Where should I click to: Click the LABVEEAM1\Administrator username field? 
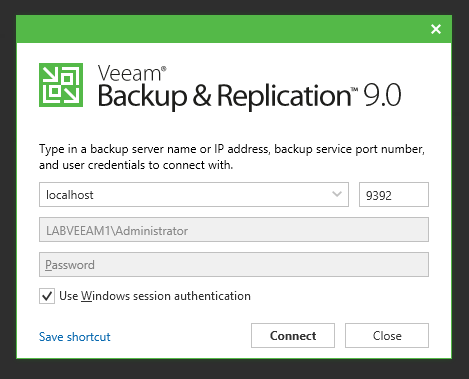(234, 230)
